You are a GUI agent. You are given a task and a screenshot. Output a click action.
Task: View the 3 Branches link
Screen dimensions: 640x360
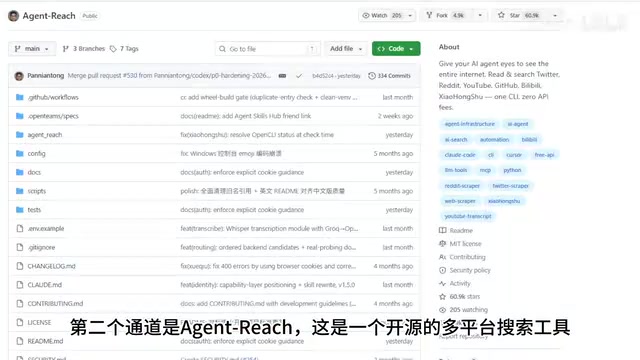coord(84,49)
